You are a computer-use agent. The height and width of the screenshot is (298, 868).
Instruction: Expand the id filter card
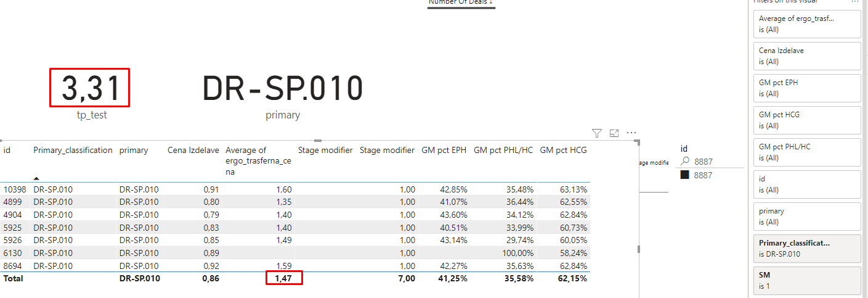[807, 184]
